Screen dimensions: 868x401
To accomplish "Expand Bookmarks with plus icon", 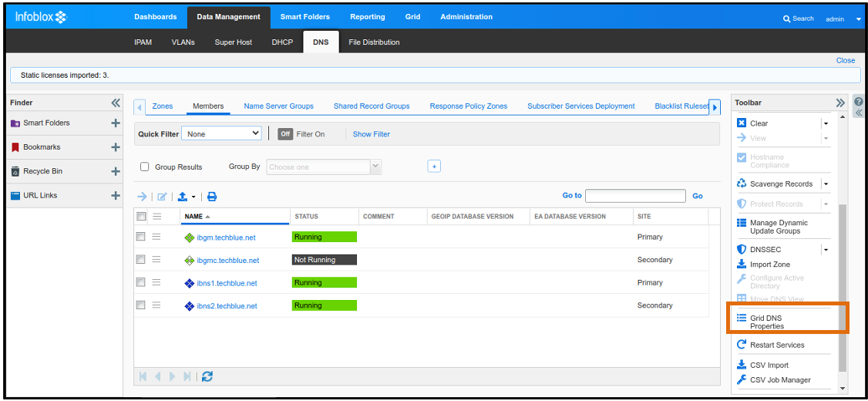I will point(115,147).
